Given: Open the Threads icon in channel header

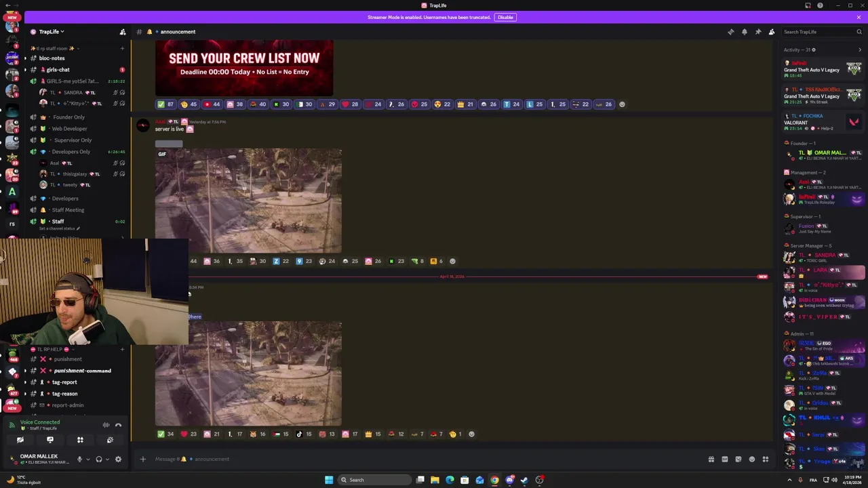Looking at the screenshot, I should click(x=730, y=32).
